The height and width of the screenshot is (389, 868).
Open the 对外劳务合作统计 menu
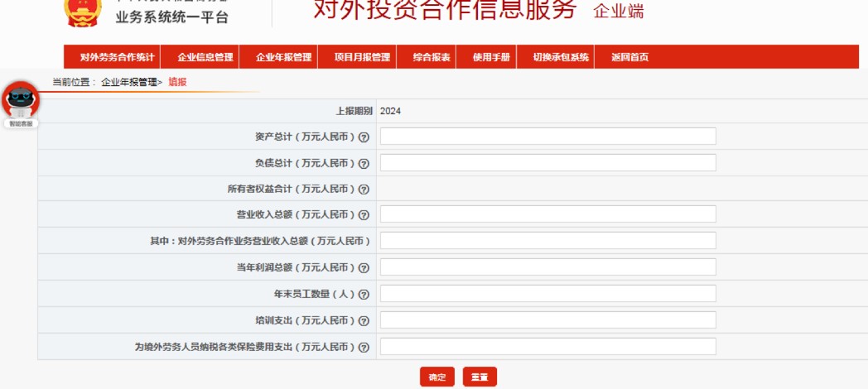coord(117,57)
